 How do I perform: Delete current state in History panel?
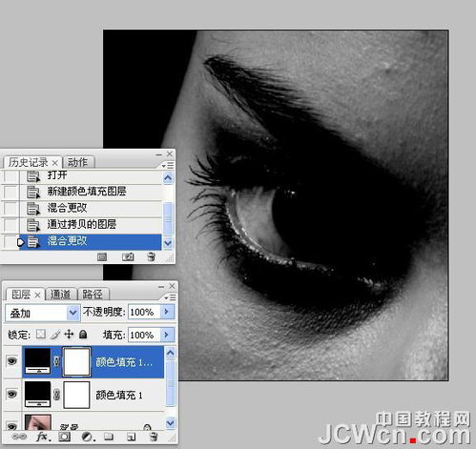coord(152,256)
